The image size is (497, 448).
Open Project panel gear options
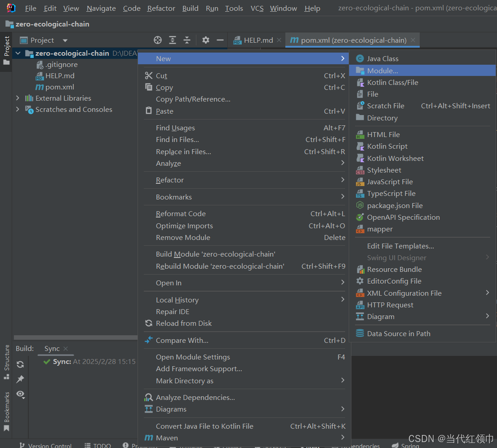(206, 40)
